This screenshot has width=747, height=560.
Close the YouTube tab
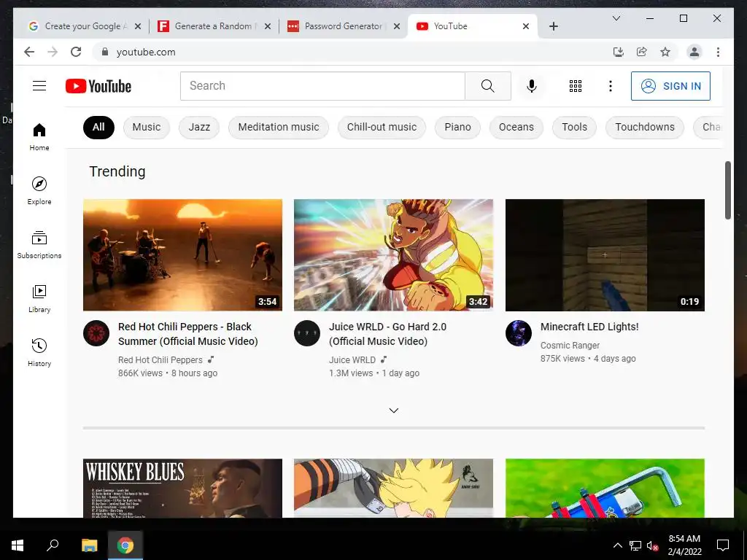[526, 26]
